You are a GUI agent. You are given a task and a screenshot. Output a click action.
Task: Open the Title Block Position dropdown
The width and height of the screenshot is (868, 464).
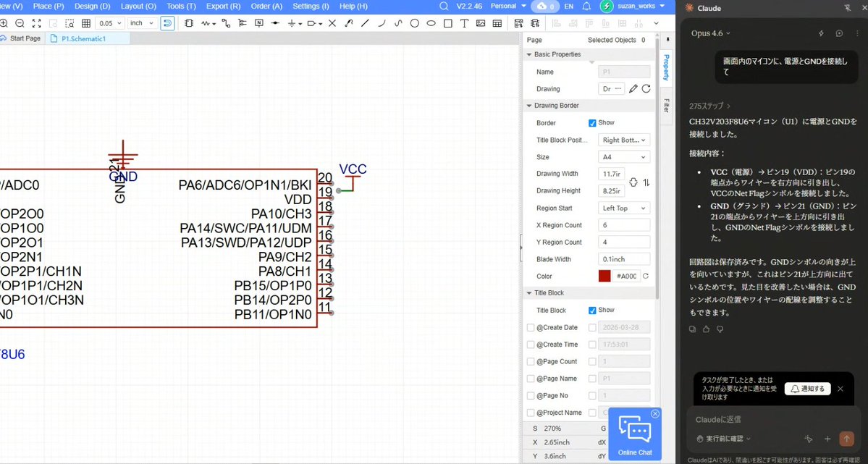[x=624, y=140]
